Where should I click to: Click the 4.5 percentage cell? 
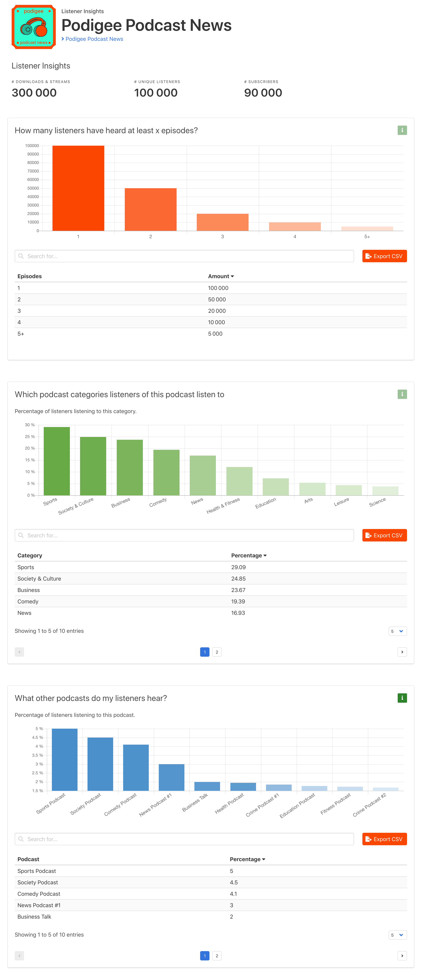tap(234, 882)
